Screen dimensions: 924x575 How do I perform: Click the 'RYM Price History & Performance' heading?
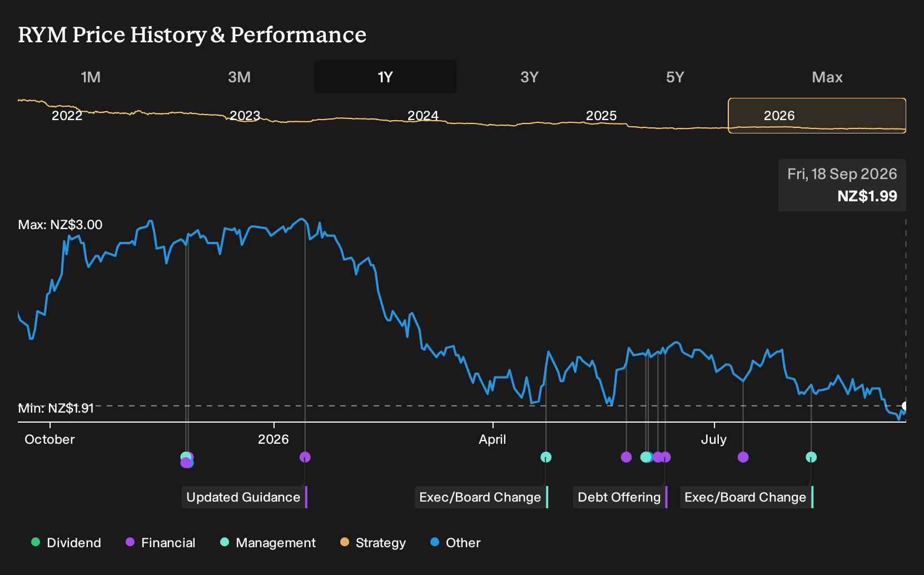192,34
